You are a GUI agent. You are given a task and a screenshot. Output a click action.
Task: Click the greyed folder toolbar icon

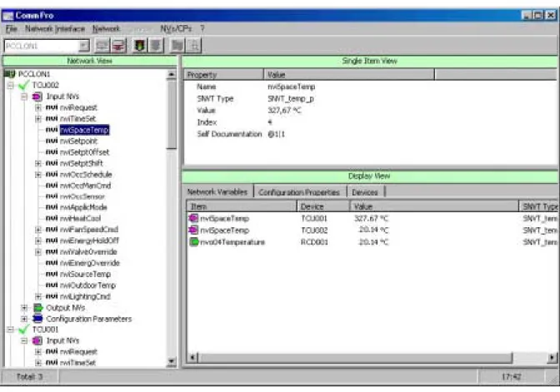177,46
